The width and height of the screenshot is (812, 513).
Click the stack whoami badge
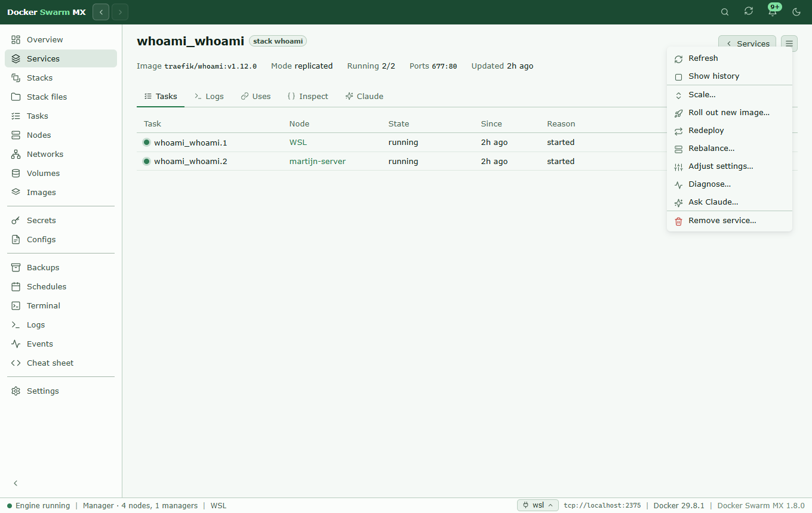coord(278,41)
